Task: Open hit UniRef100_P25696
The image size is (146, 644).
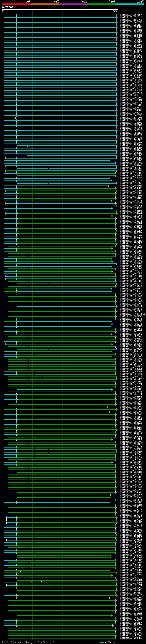Action: tap(131, 32)
